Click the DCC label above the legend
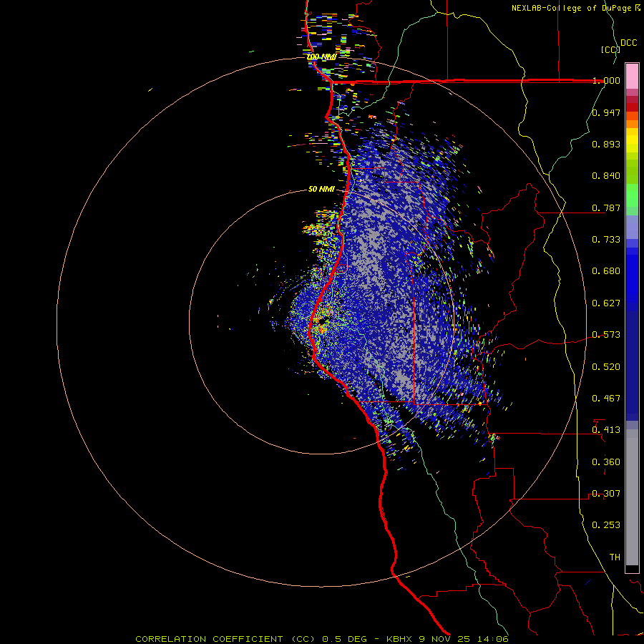This screenshot has width=644, height=644. point(628,43)
